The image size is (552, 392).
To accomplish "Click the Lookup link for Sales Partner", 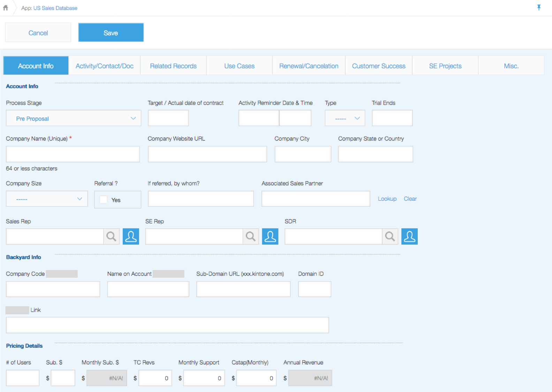I will [x=387, y=199].
